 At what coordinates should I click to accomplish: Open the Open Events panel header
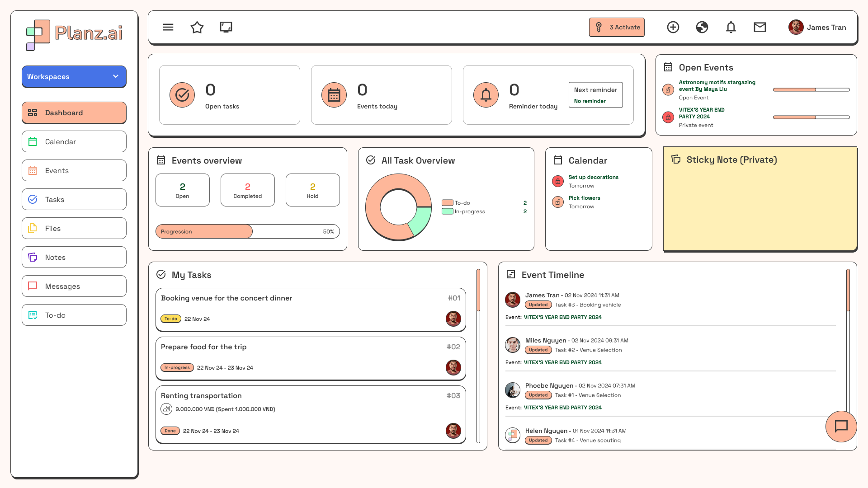point(706,67)
